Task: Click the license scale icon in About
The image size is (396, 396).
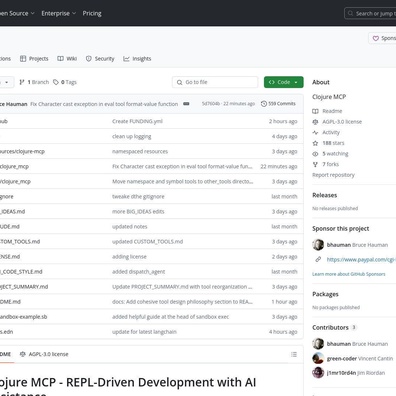Action: 315,122
